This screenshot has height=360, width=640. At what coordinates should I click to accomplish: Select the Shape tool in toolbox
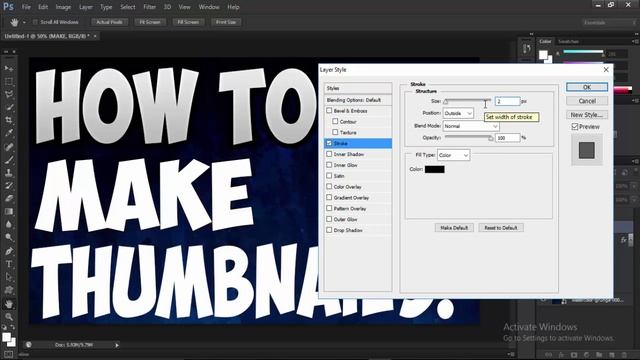[9, 290]
